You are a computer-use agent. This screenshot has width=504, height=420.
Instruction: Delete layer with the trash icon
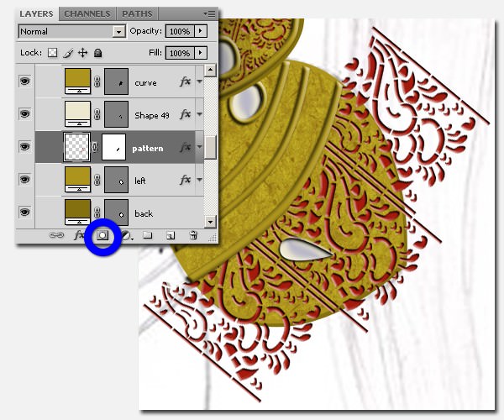pos(193,235)
